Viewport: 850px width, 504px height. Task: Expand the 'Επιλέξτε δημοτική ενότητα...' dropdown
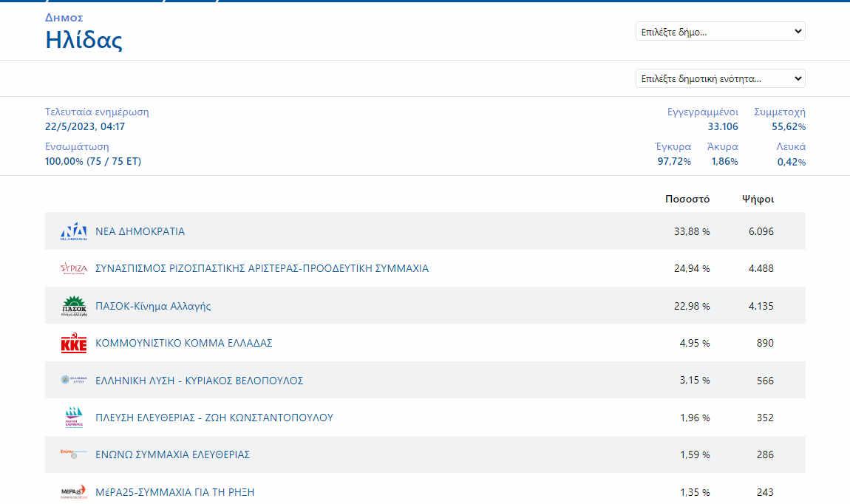(720, 78)
